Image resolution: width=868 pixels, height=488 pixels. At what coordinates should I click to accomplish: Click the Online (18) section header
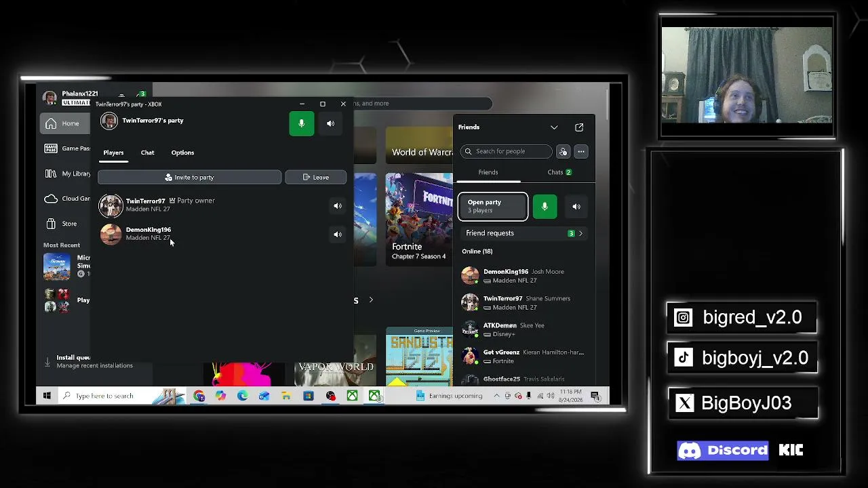[x=477, y=251]
